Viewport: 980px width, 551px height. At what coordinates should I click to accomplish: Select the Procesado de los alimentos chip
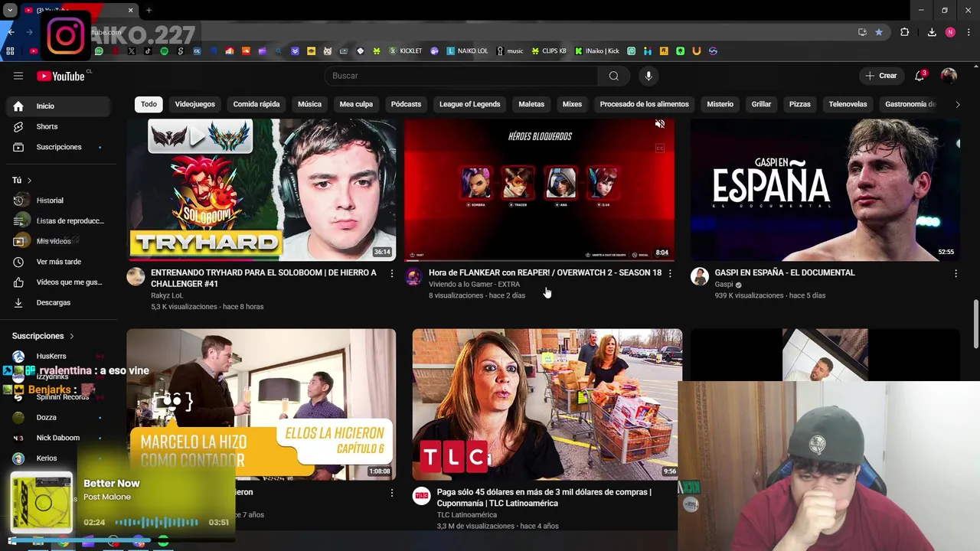644,104
